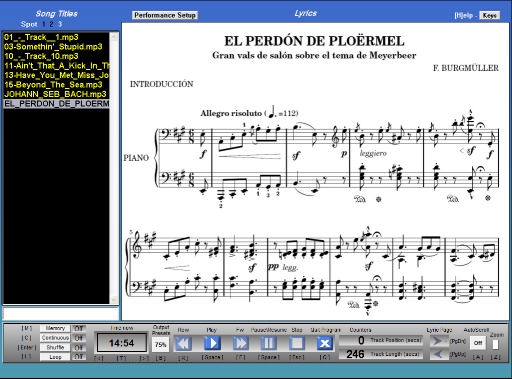The width and height of the screenshot is (512, 379).
Task: Click the Song Titles heading
Action: point(56,14)
